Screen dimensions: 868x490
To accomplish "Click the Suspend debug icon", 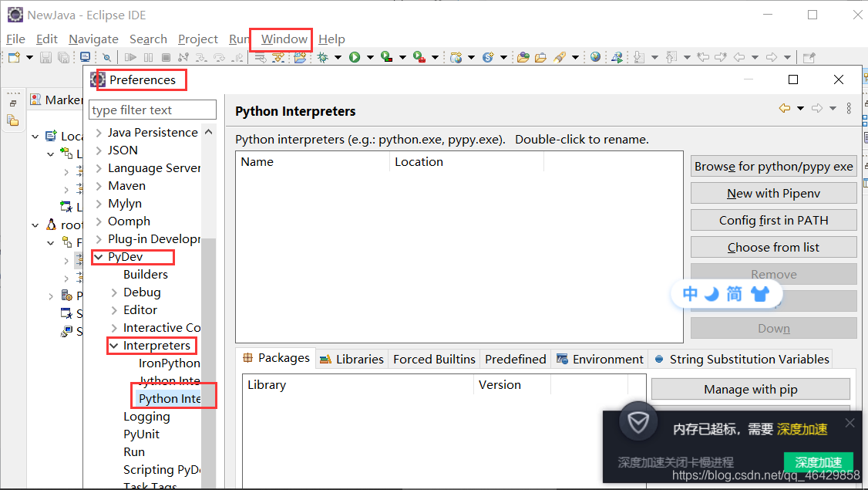I will coord(148,57).
